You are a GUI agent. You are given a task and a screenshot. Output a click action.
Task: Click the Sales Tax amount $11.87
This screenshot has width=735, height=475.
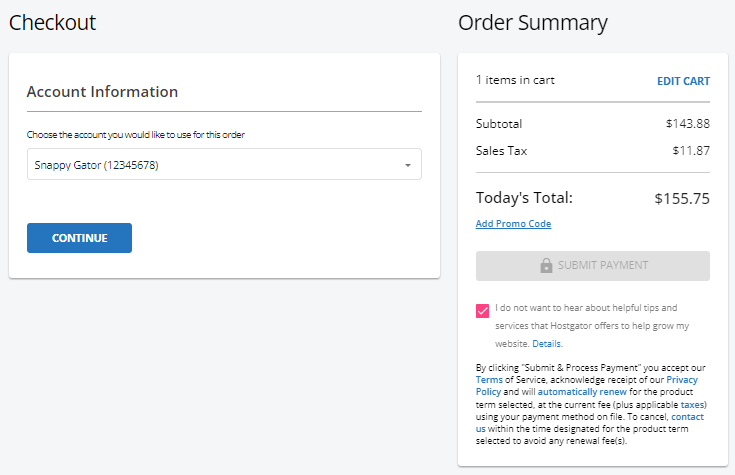click(x=691, y=151)
